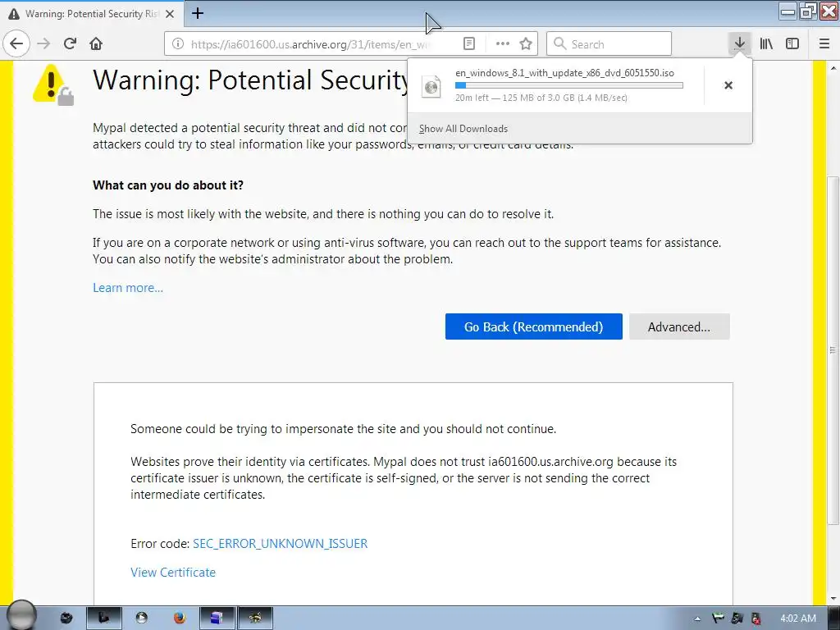Show hidden system tray icons arrow
This screenshot has width=840, height=630.
tap(697, 619)
